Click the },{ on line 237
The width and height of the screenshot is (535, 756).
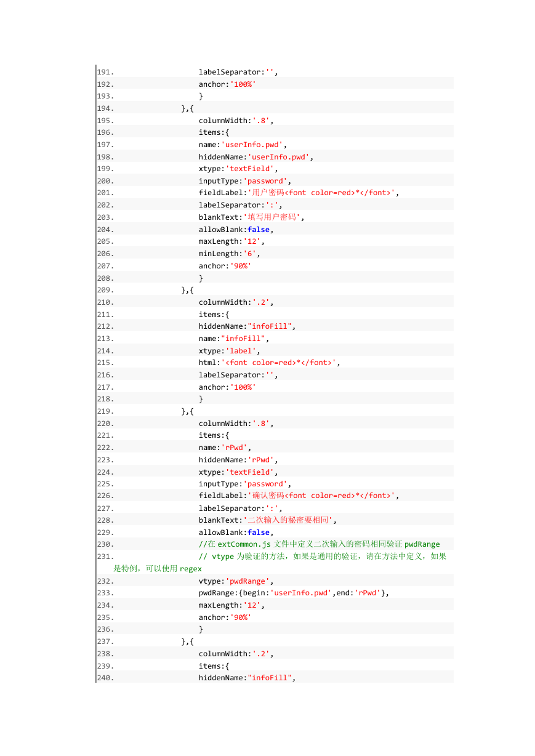coord(188,641)
